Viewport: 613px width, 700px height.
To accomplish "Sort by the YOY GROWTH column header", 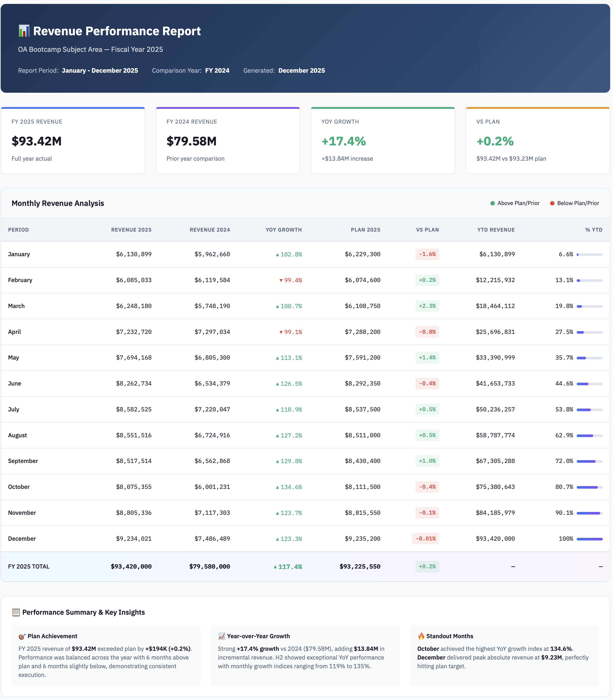I will pos(284,230).
